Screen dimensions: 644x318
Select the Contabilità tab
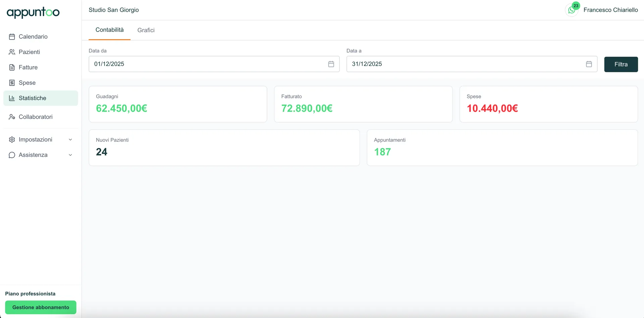pos(109,30)
